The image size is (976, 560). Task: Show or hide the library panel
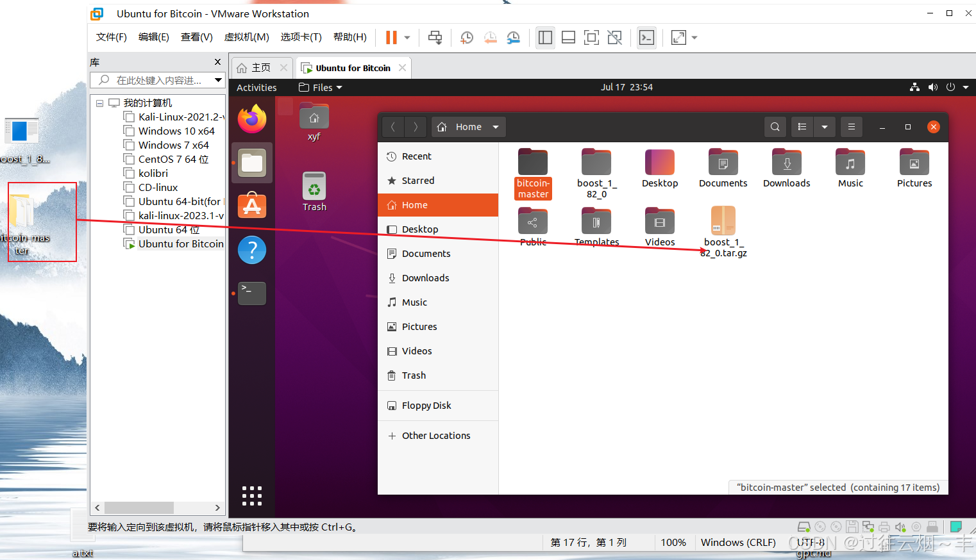[545, 37]
